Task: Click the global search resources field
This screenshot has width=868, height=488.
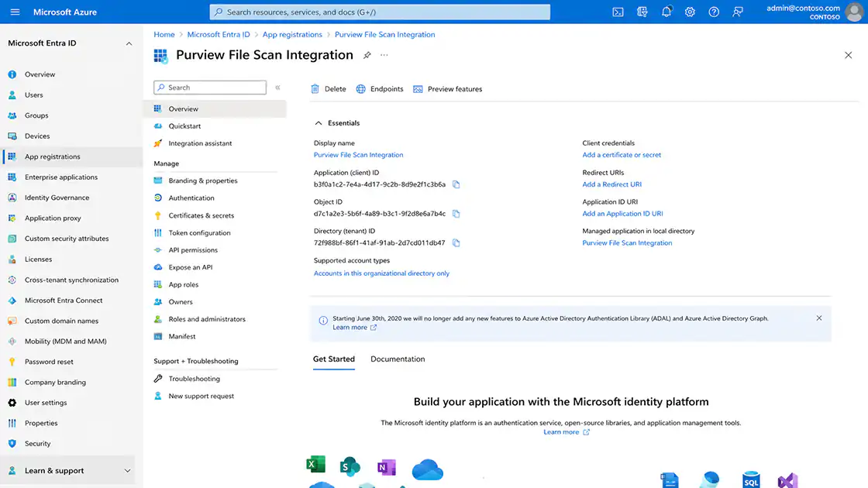Action: 380,12
